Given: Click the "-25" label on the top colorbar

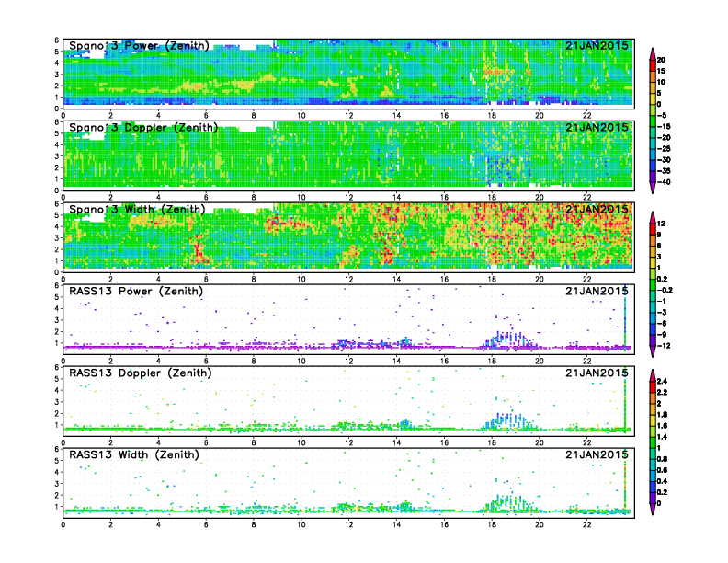Looking at the screenshot, I should (x=664, y=149).
